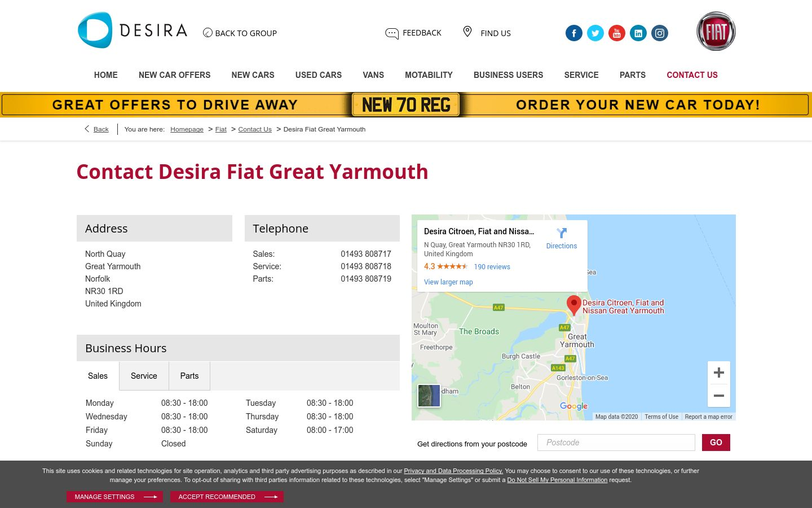Viewport: 812px width, 508px height.
Task: Click the Find Us location pin icon
Action: pyautogui.click(x=467, y=32)
